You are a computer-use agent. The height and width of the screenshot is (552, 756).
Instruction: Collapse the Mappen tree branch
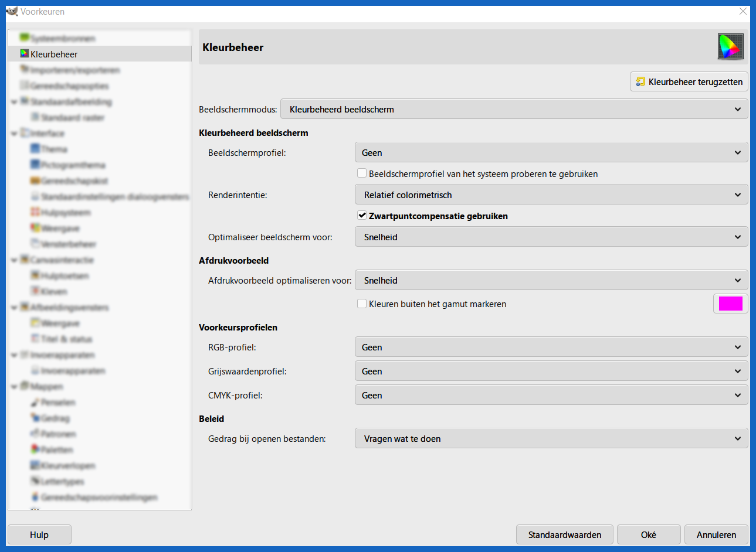point(14,387)
